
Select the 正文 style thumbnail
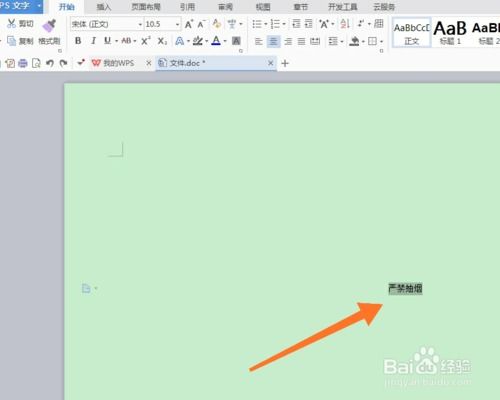click(412, 33)
